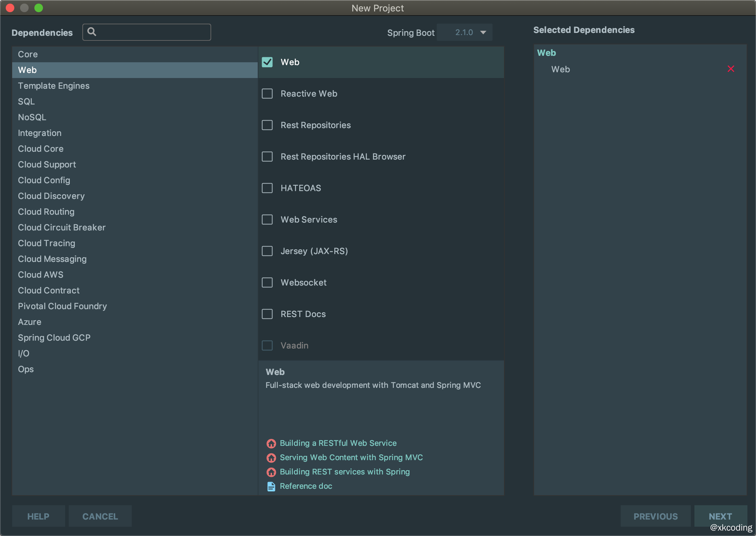Click the search magnifier icon in Dependencies field
This screenshot has height=536, width=756.
(x=92, y=32)
